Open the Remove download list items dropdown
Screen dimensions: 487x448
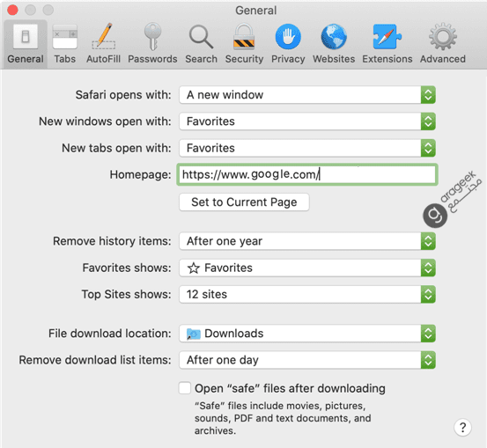pos(307,360)
